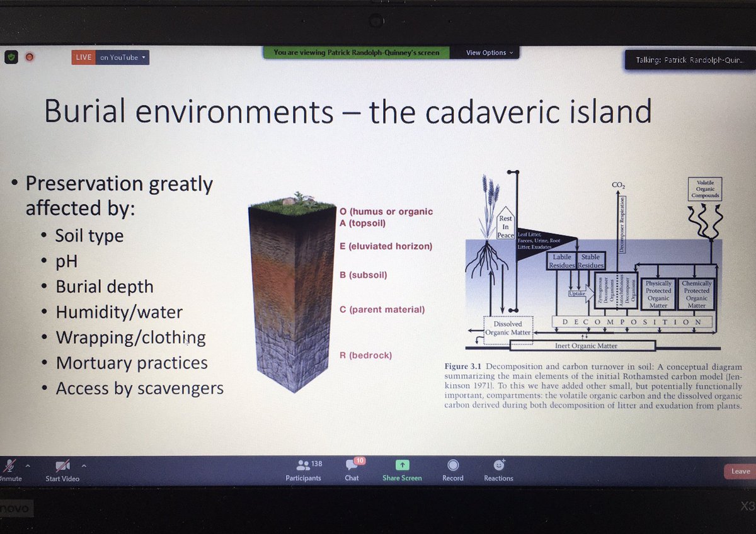
Task: Toggle the microphone via Unmute
Action: [x=9, y=471]
